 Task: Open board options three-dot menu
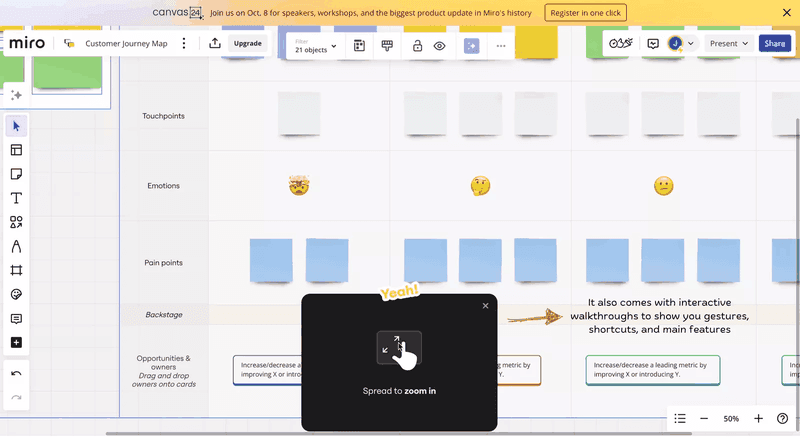pos(182,44)
